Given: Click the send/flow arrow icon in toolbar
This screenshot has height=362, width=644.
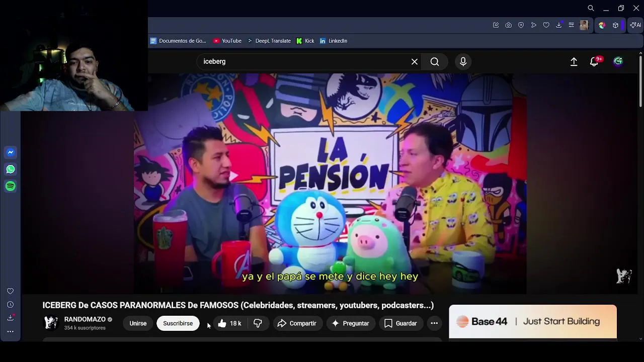Looking at the screenshot, I should (534, 25).
